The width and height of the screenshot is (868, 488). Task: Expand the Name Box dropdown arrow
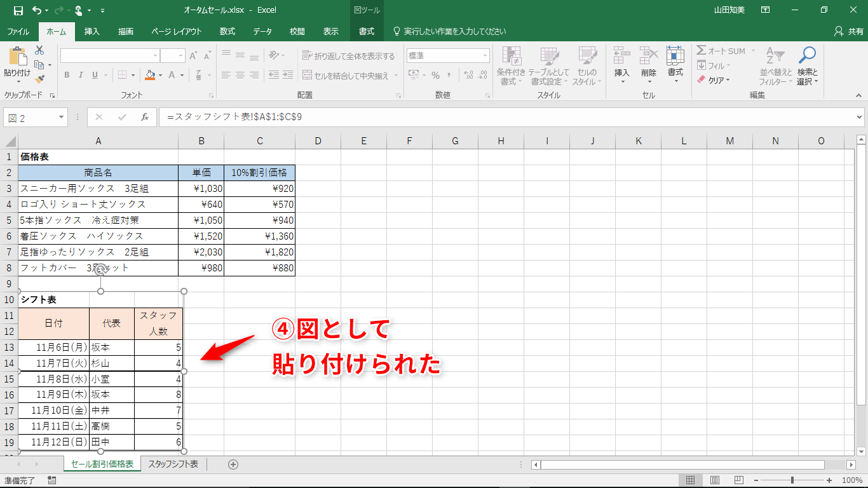point(62,118)
